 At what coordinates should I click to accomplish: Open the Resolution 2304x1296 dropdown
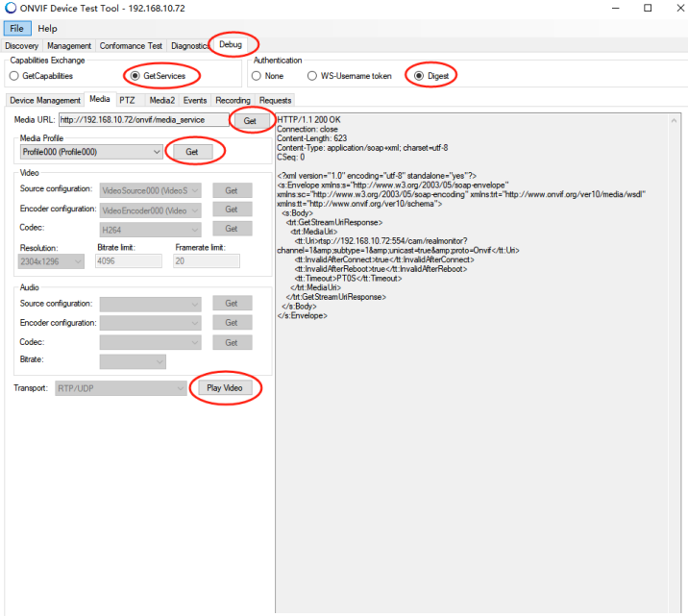51,261
